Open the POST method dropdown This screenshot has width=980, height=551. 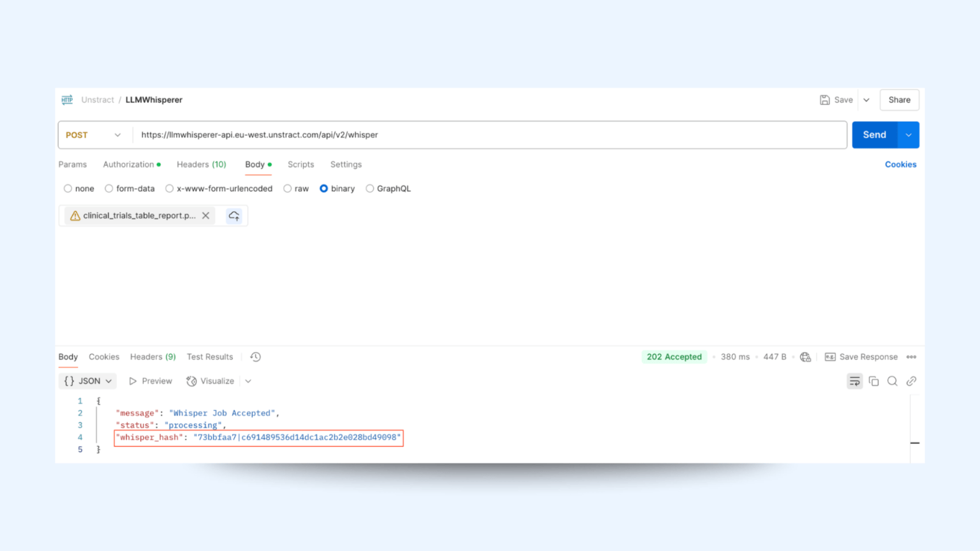pyautogui.click(x=93, y=135)
